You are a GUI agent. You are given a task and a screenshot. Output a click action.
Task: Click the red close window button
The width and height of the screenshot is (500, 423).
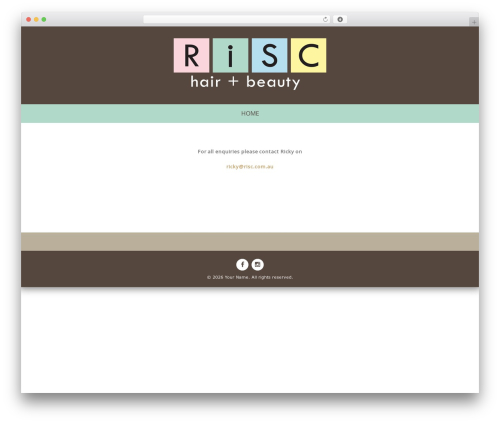[x=29, y=19]
